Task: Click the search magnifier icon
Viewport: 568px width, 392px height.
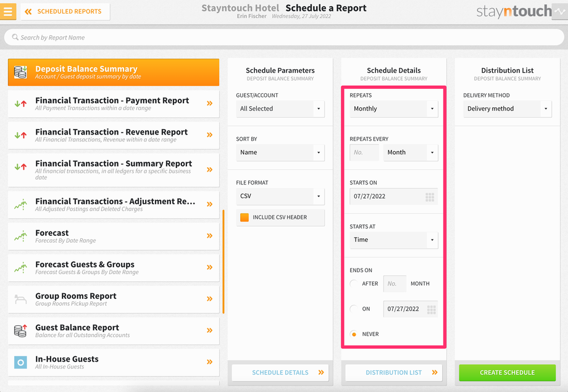Action: [x=15, y=37]
